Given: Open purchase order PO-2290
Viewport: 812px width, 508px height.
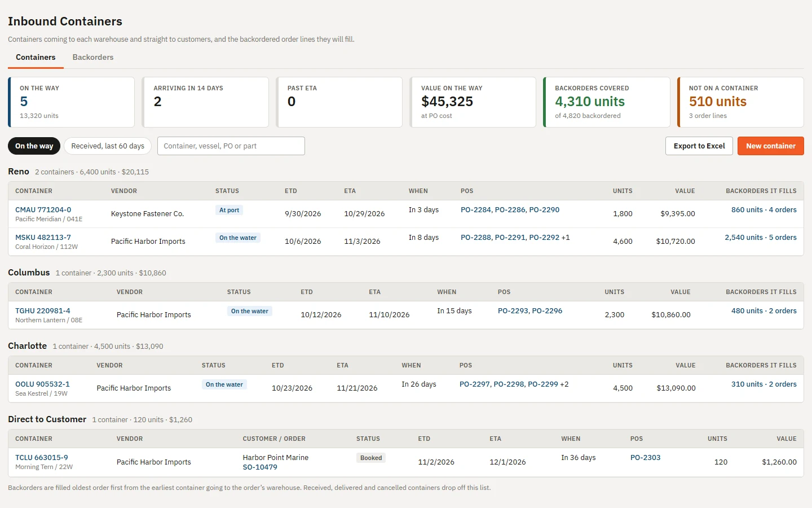Looking at the screenshot, I should click(x=544, y=210).
